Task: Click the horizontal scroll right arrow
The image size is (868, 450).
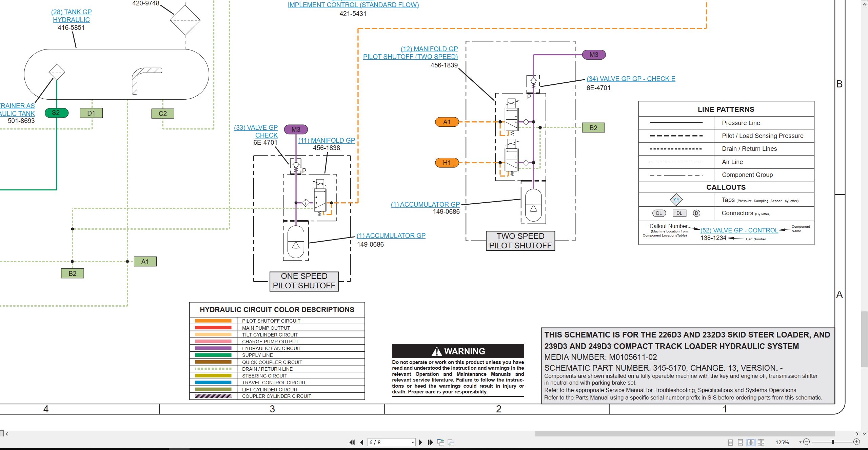Action: (857, 434)
